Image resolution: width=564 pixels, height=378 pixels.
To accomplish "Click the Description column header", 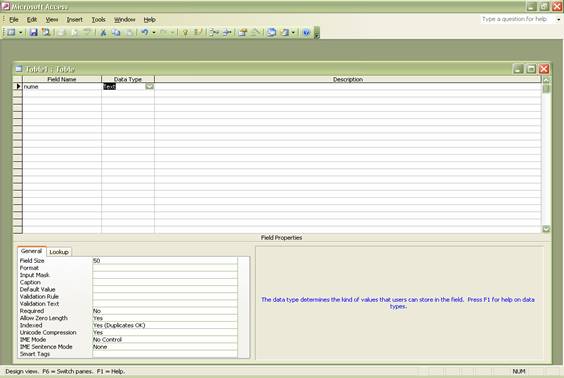I will pyautogui.click(x=347, y=79).
